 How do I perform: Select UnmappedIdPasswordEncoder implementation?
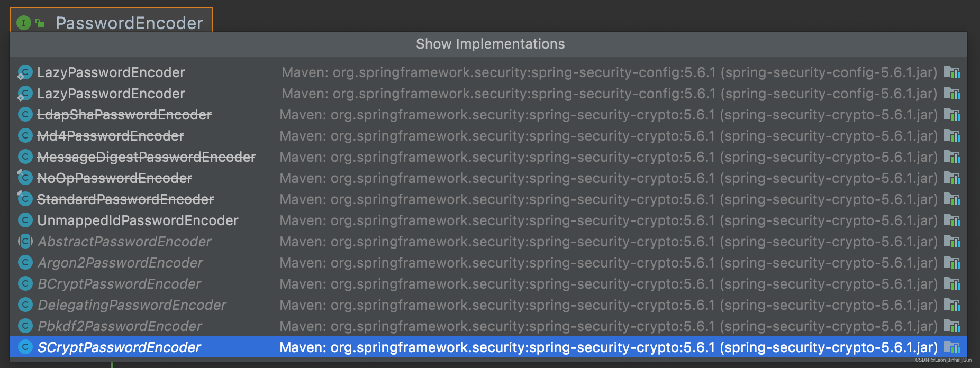coord(137,220)
